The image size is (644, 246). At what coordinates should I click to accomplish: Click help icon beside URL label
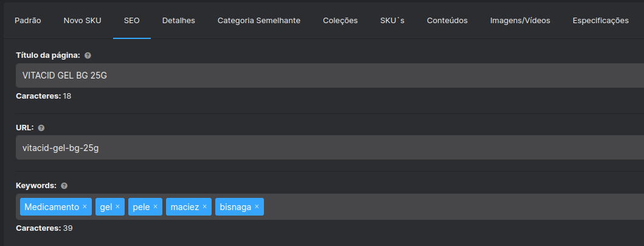click(x=41, y=128)
